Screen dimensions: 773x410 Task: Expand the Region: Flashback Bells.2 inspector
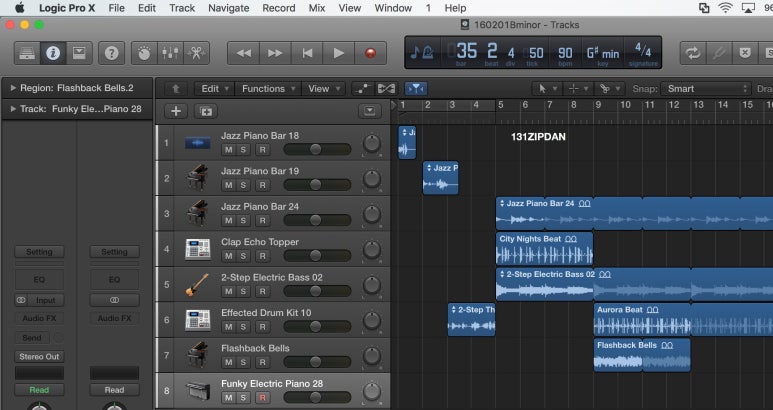pos(13,88)
